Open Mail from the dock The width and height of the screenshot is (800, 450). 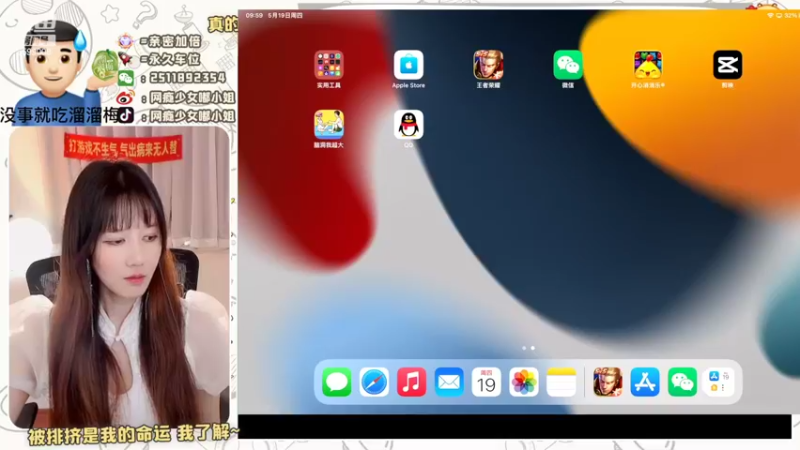click(x=449, y=382)
